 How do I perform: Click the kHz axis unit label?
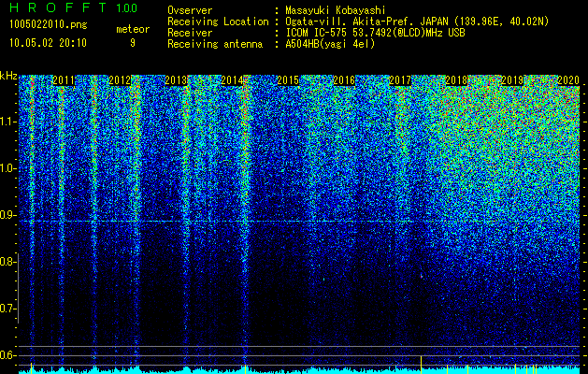tap(8, 76)
